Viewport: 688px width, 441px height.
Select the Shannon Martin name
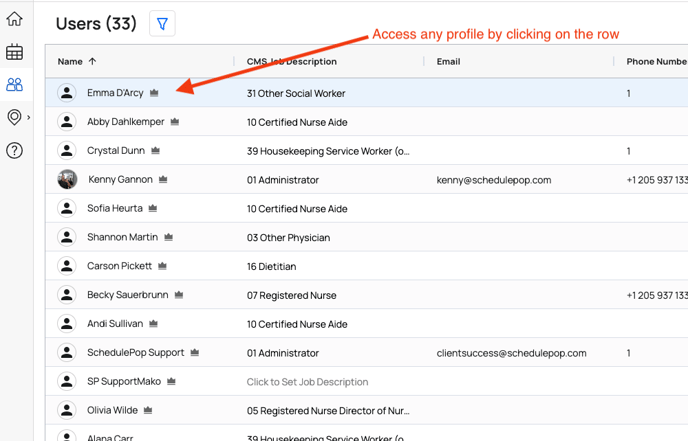pos(122,237)
